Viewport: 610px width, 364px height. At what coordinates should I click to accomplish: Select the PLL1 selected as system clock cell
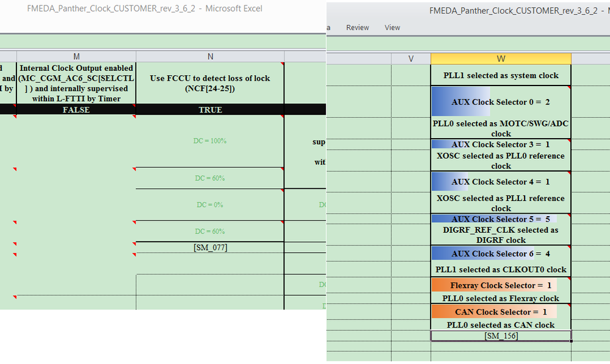coord(501,75)
